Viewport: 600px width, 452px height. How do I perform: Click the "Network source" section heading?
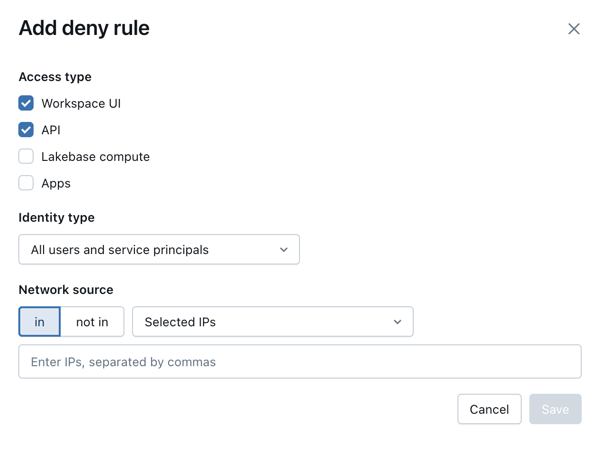coord(66,290)
